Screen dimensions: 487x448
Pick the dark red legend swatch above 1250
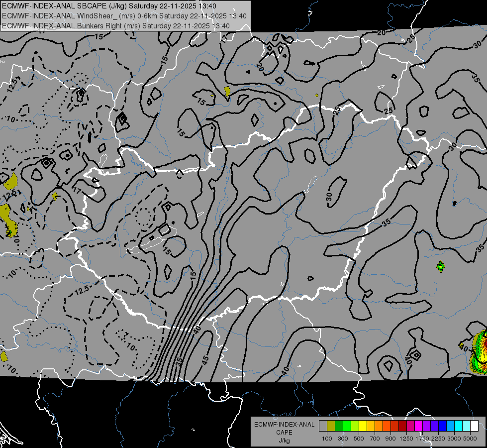[x=402, y=426]
